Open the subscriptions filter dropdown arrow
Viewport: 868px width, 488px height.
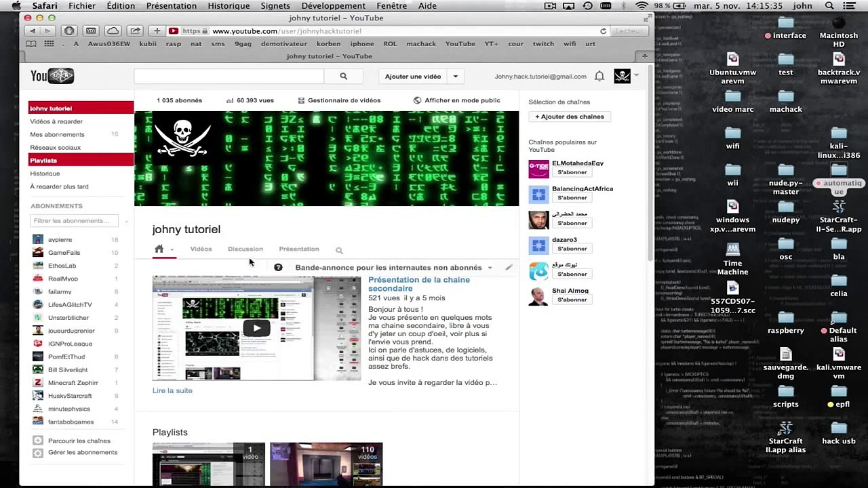(125, 220)
